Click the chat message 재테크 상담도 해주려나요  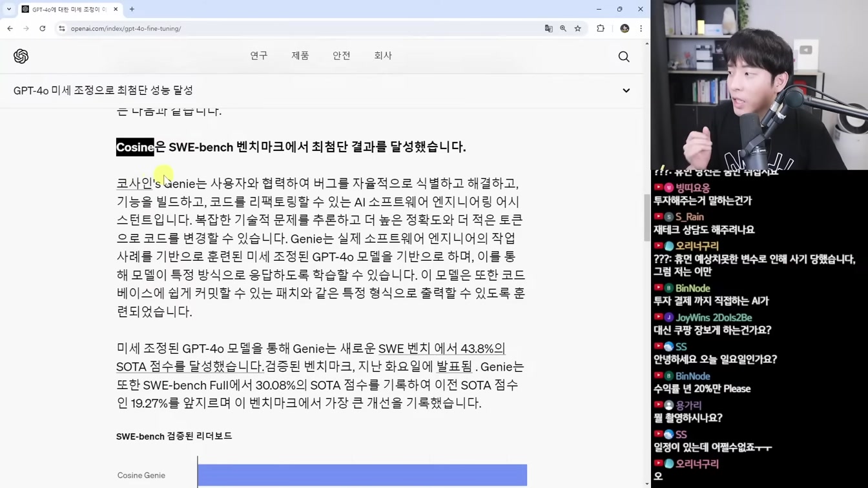click(x=704, y=230)
